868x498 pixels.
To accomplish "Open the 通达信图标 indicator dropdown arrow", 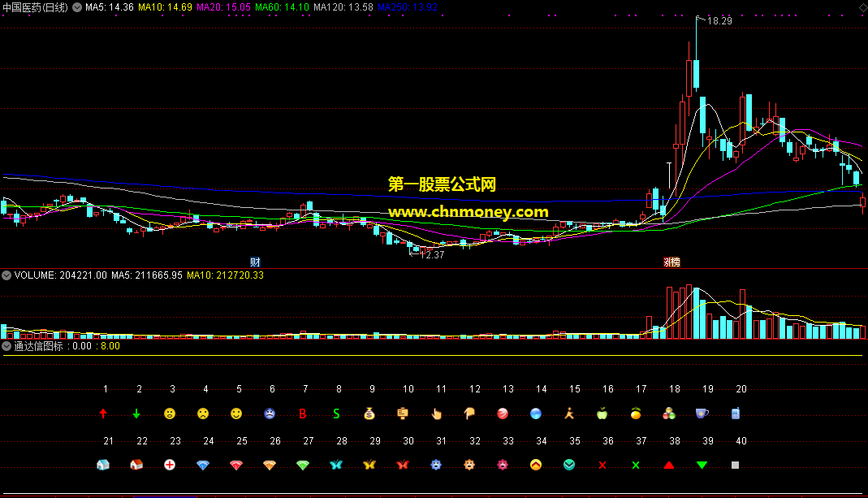I will tap(6, 346).
